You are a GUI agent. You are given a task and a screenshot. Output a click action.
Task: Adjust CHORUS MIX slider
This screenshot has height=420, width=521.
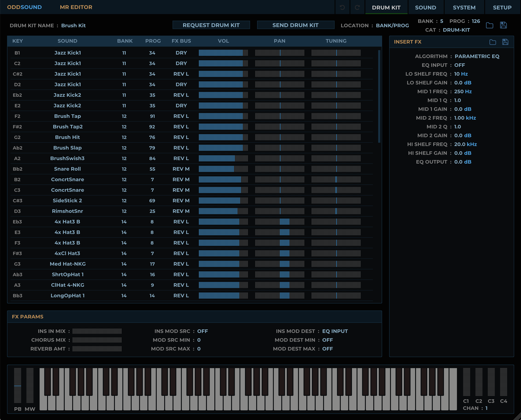tap(97, 340)
